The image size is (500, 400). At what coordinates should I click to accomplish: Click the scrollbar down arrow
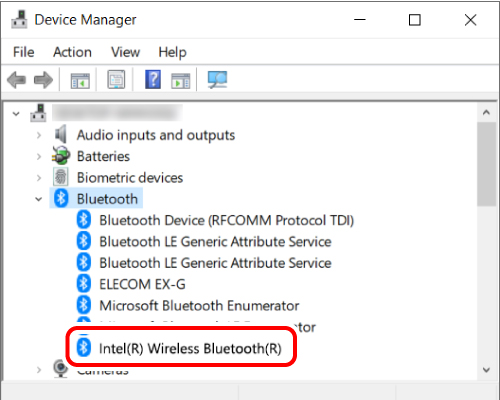(486, 370)
